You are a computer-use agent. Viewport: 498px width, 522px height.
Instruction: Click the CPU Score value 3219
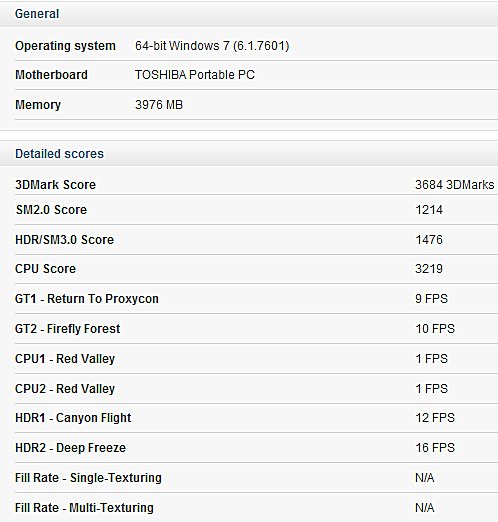point(429,269)
